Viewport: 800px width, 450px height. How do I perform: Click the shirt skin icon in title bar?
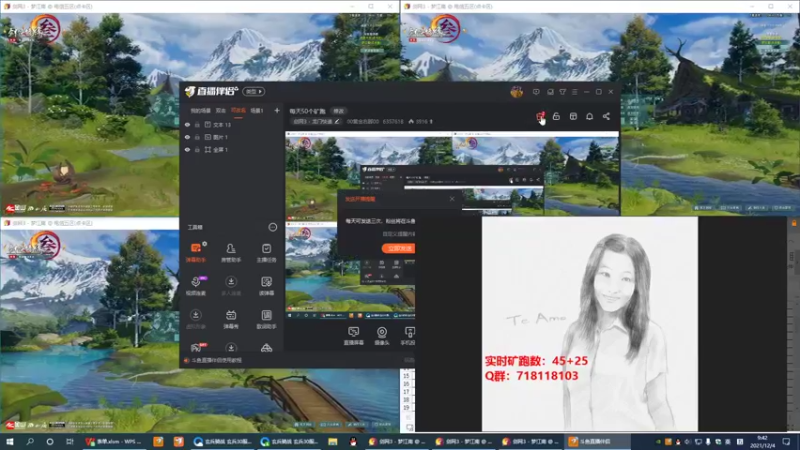(x=562, y=92)
